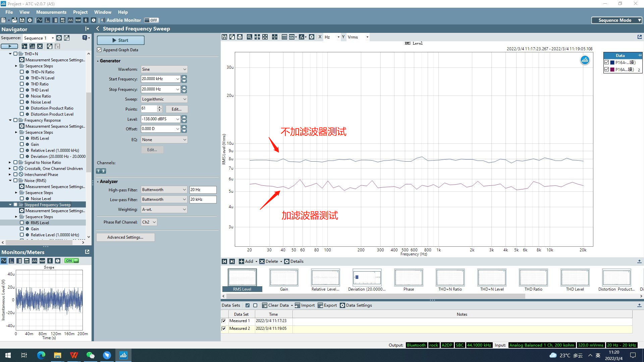Click the fit-to-data expand icon above graph
The width and height of the screenshot is (644, 362).
[265, 37]
